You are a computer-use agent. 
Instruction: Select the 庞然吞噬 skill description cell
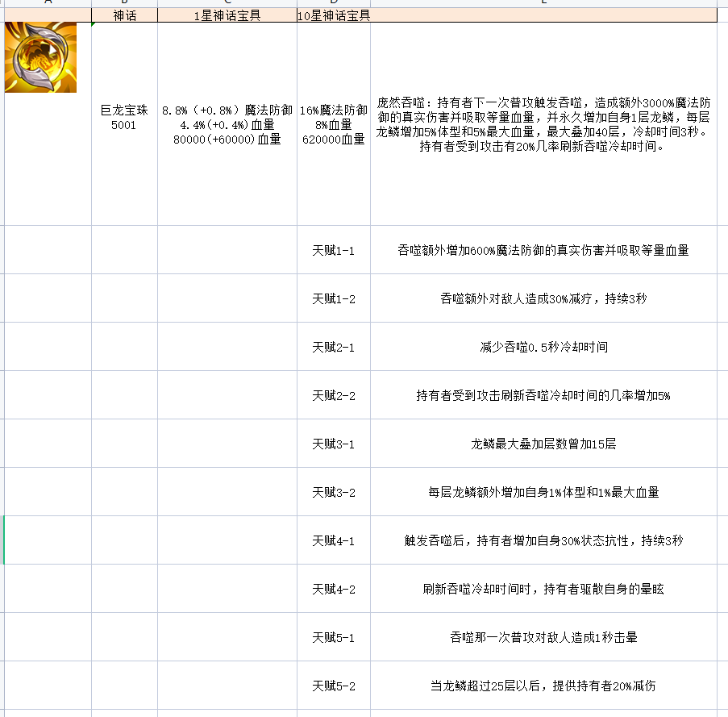pos(543,124)
